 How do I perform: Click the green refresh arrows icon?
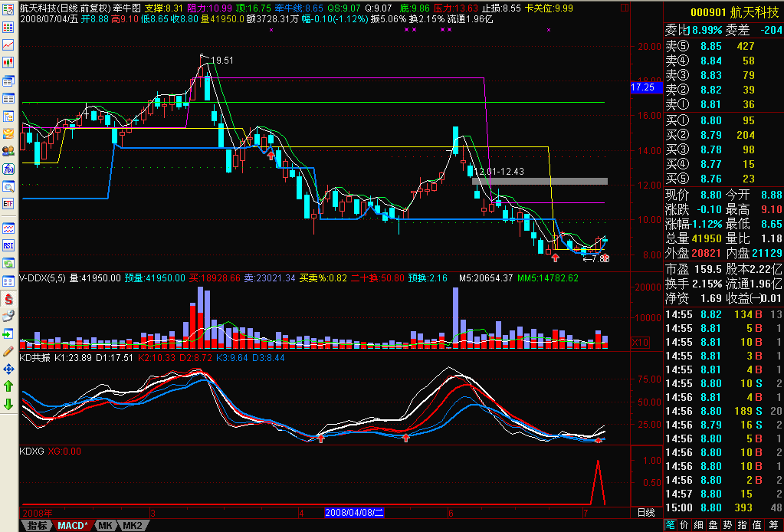[x=8, y=264]
